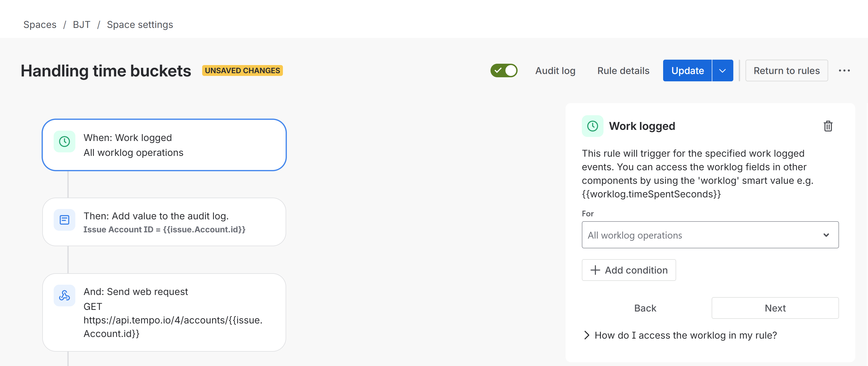This screenshot has width=868, height=366.
Task: Click the Send web request webhook icon
Action: (x=64, y=296)
